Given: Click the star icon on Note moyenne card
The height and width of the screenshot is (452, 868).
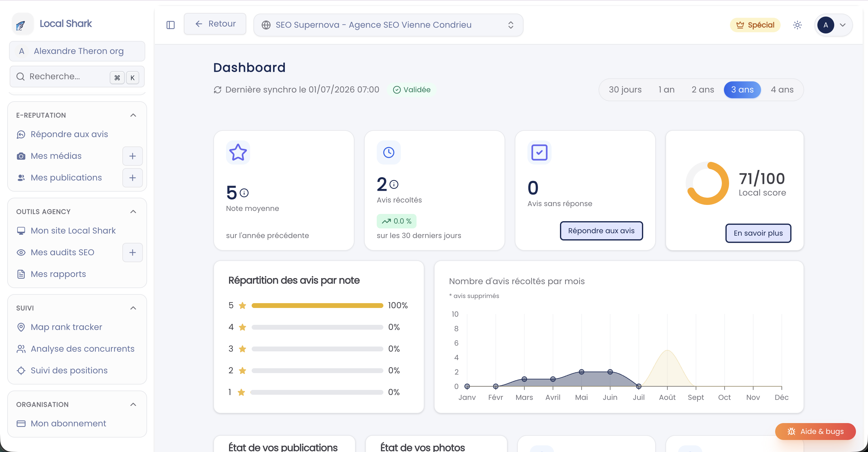Looking at the screenshot, I should (x=238, y=152).
